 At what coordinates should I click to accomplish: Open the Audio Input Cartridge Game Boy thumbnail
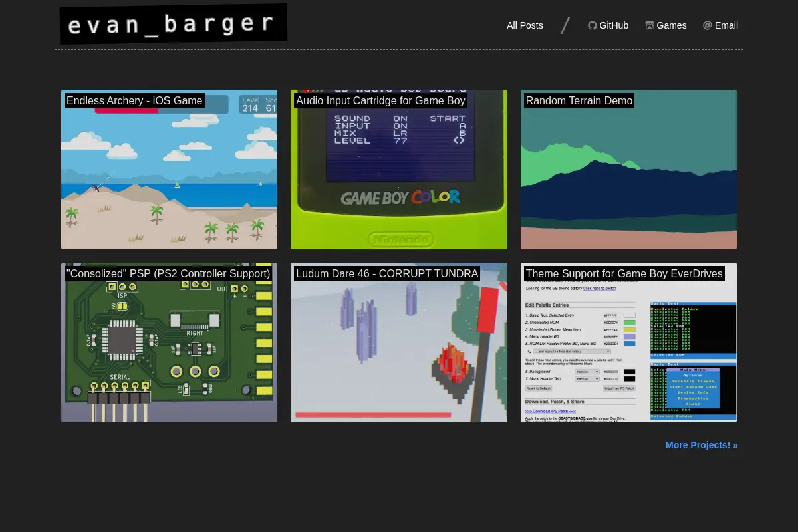(399, 170)
